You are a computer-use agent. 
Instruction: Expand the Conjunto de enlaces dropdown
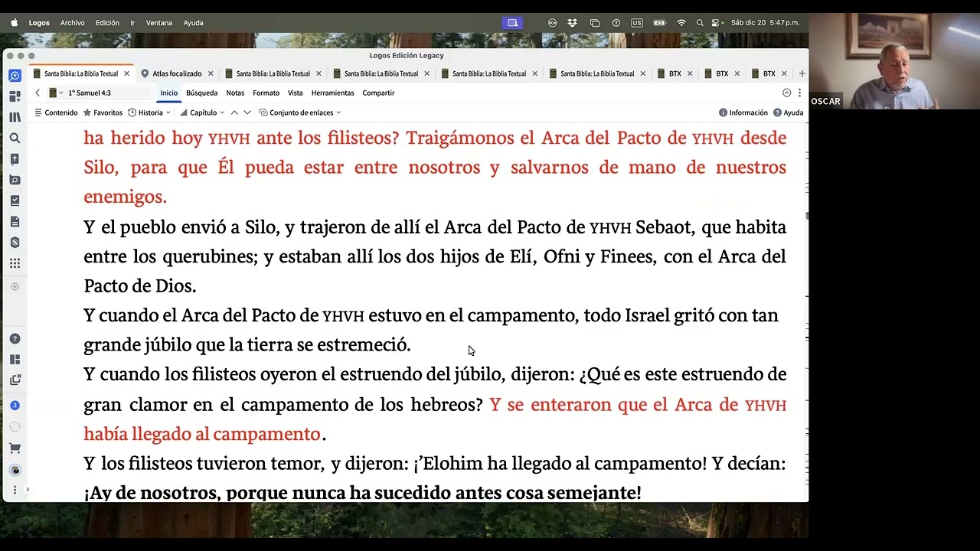(300, 112)
